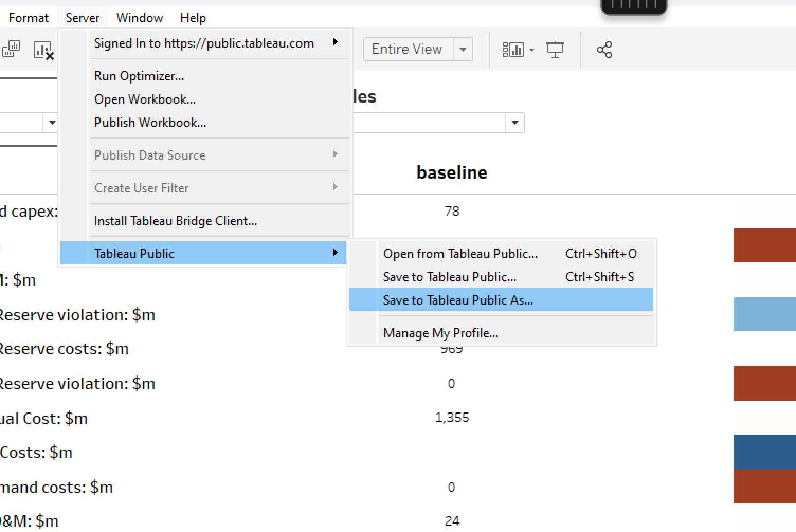This screenshot has height=532, width=796.
Task: Click the light blue bar mark
Action: click(x=765, y=314)
